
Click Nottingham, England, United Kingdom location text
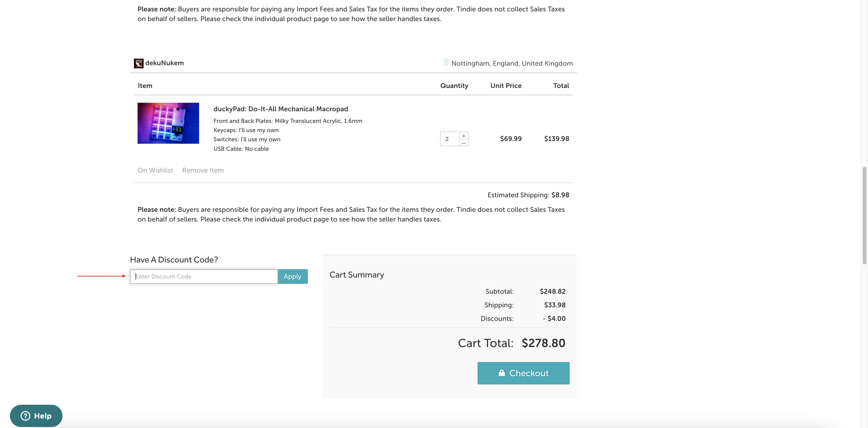[x=512, y=63]
